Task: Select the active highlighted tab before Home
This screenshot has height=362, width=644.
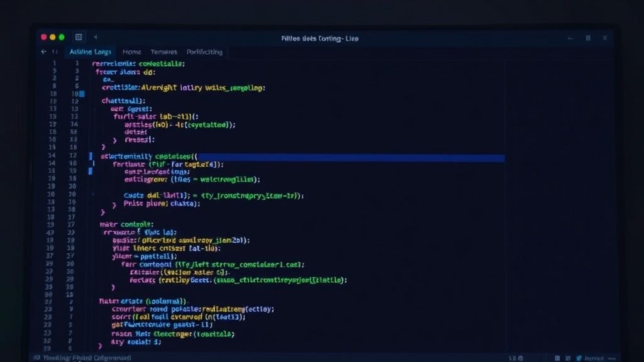Action: [x=90, y=52]
